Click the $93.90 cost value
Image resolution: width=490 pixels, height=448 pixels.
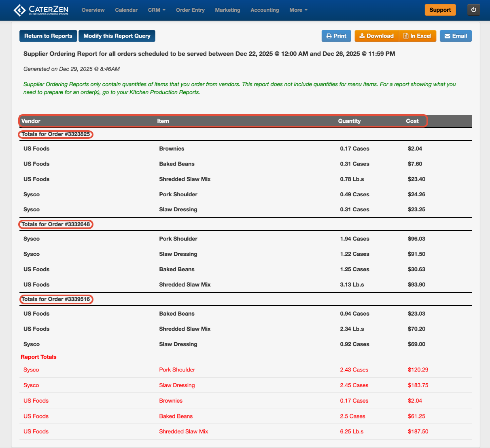[416, 285]
